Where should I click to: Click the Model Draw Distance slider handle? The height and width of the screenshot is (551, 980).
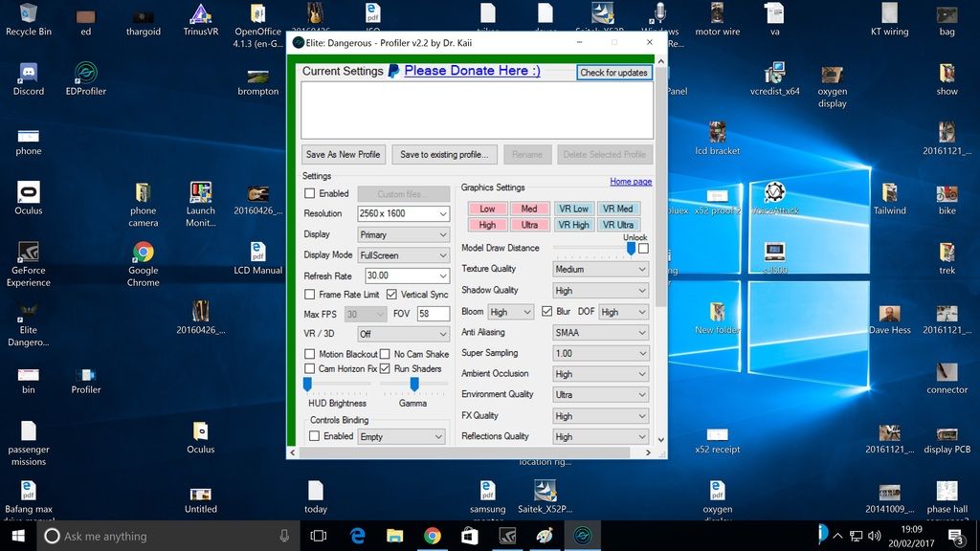[x=632, y=248]
